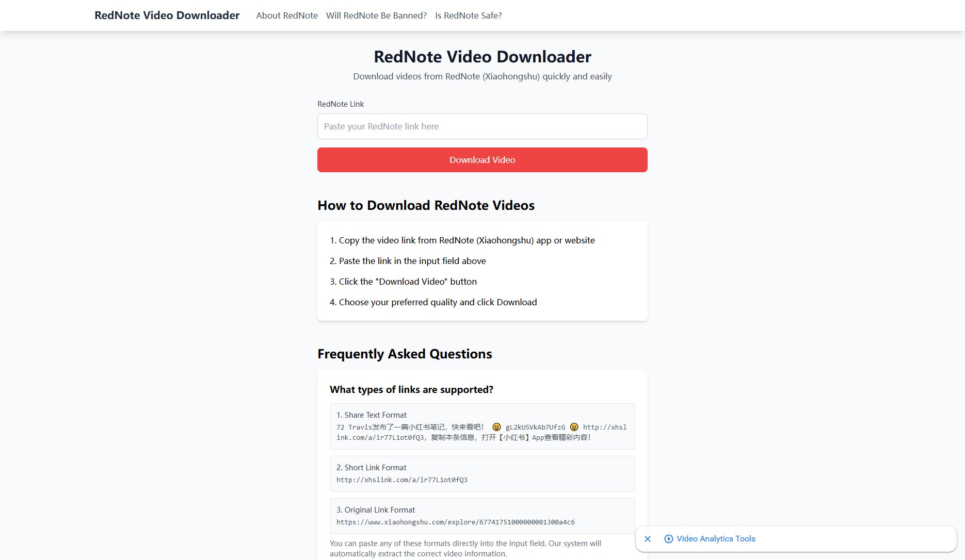Click the 1. Share Text Format label
965x560 pixels.
pyautogui.click(x=372, y=415)
